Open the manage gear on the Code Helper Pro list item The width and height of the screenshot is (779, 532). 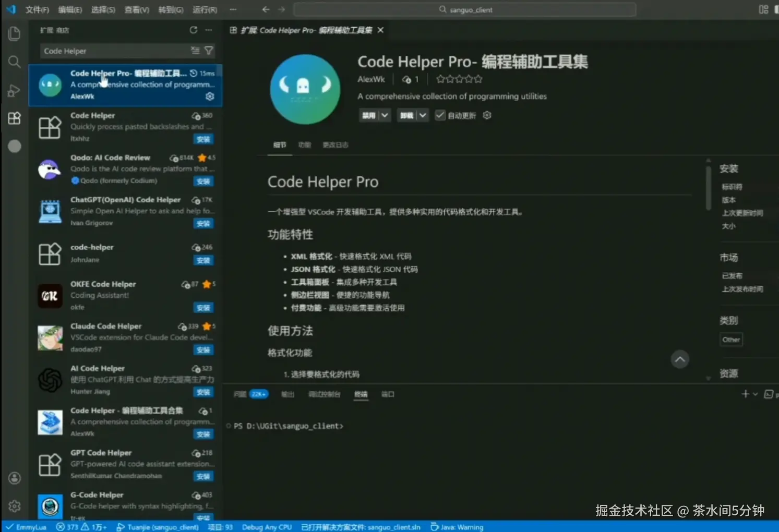tap(210, 96)
